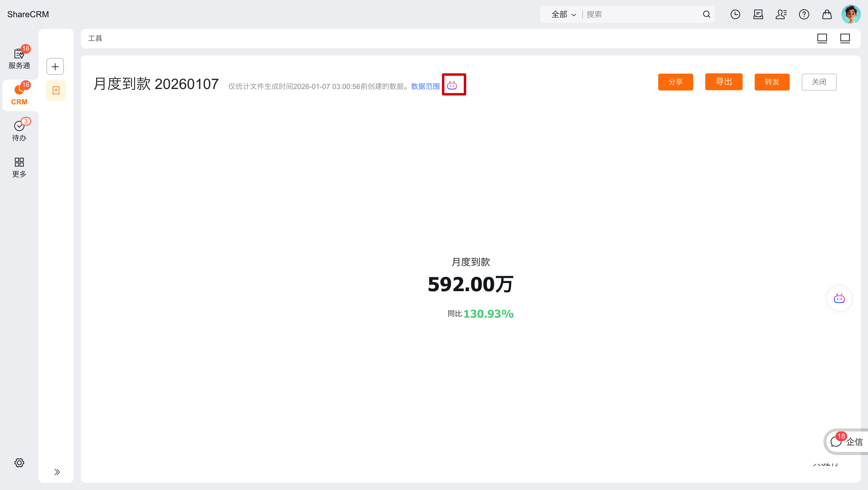
Task: Open the history clock icon
Action: [x=735, y=14]
